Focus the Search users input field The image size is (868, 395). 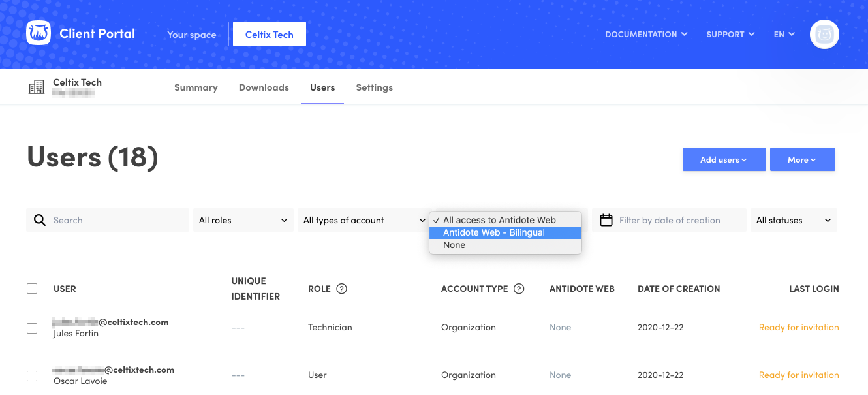(108, 220)
